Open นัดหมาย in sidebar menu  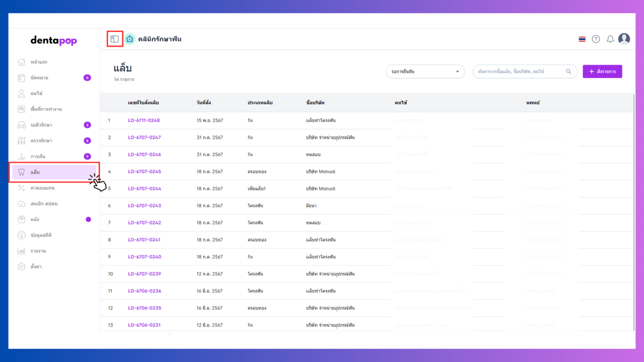pyautogui.click(x=39, y=78)
